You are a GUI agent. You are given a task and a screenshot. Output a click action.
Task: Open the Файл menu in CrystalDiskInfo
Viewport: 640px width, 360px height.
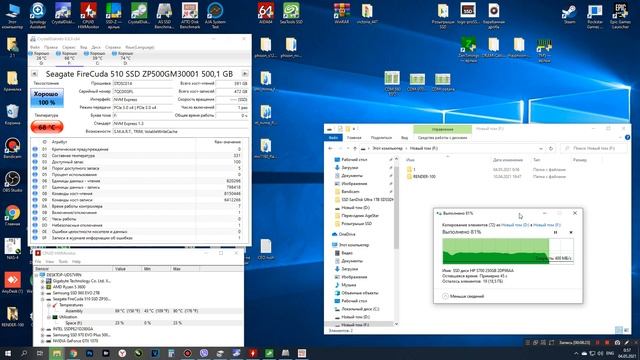click(35, 47)
